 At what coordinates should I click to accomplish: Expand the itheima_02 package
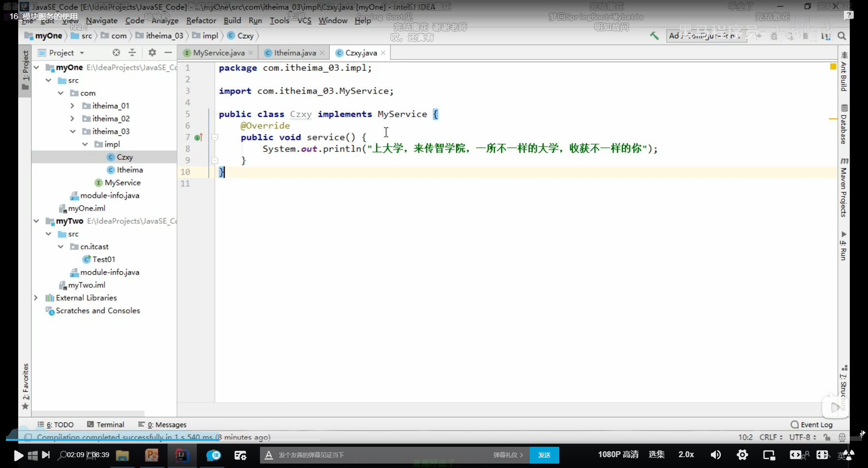[72, 119]
